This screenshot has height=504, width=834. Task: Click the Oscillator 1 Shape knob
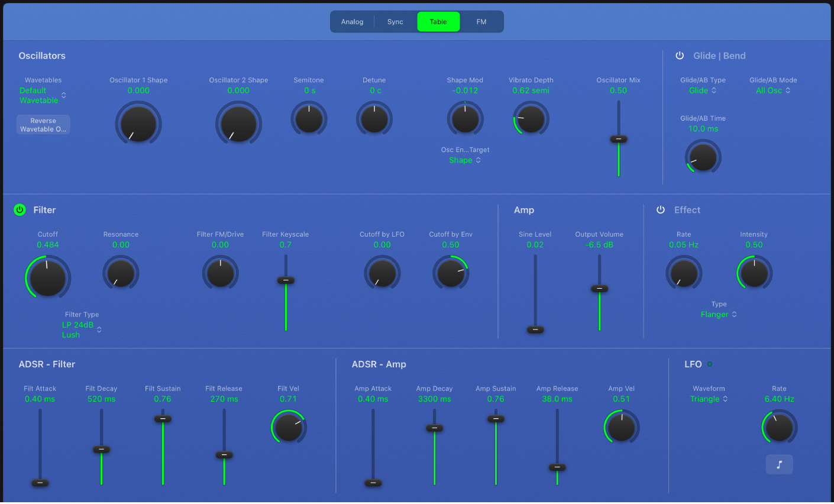[x=138, y=123]
